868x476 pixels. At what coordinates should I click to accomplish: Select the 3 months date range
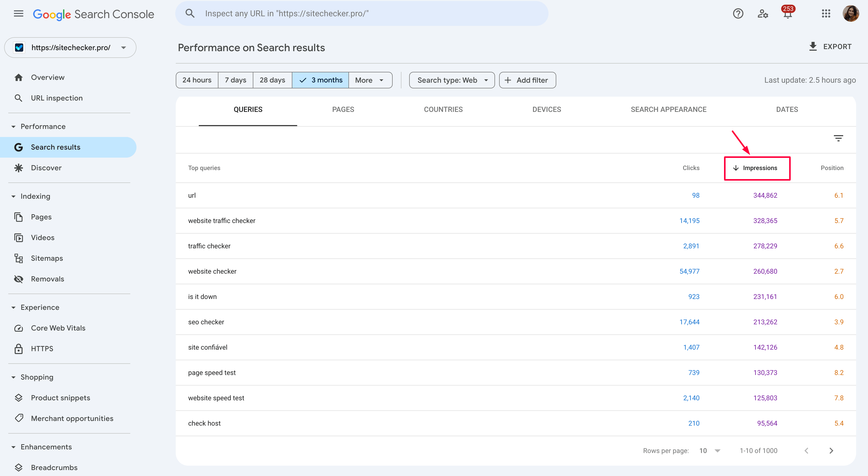(321, 80)
